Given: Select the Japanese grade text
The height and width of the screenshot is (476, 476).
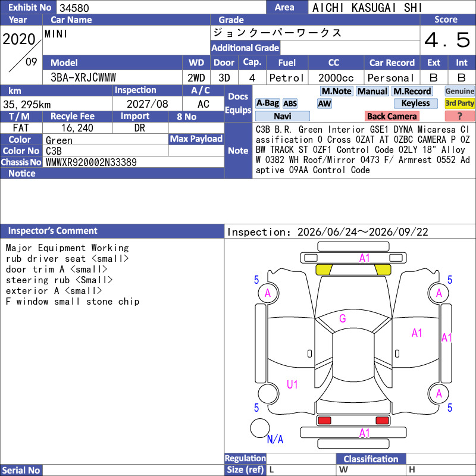Looking at the screenshot, I should [x=277, y=33].
